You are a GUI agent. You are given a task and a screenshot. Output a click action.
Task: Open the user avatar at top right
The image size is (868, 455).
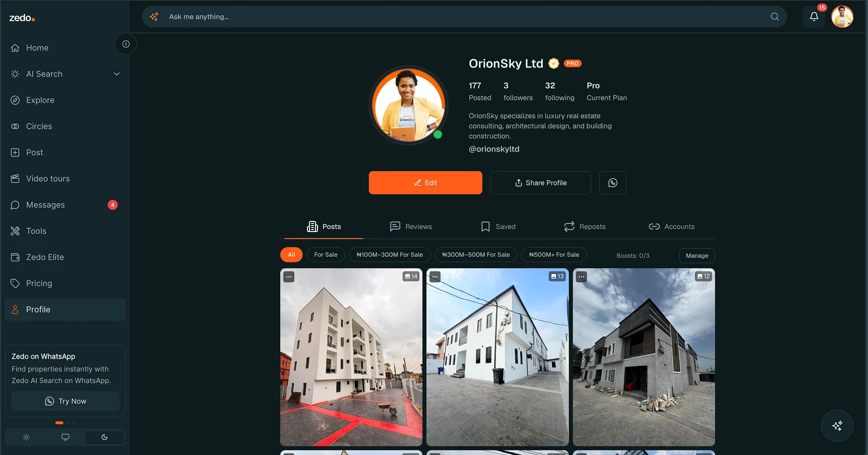point(842,17)
